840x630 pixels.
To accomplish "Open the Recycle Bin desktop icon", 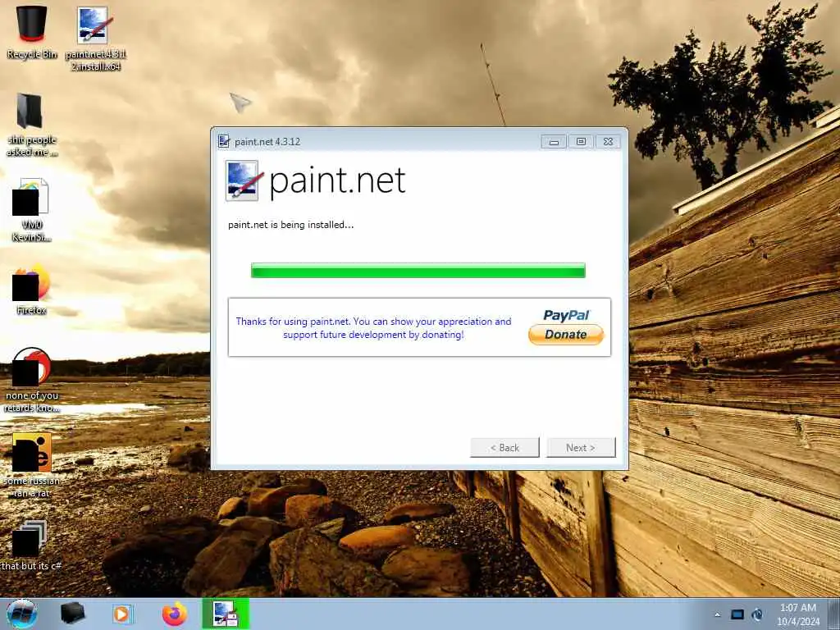I will [x=32, y=31].
